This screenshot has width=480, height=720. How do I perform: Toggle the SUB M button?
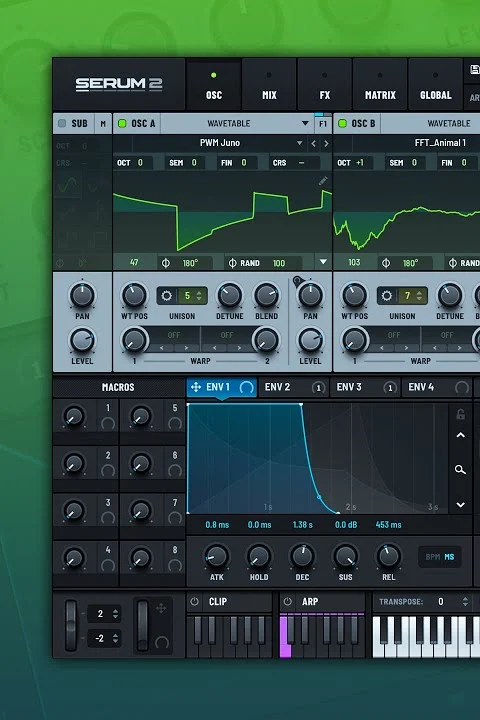[103, 124]
